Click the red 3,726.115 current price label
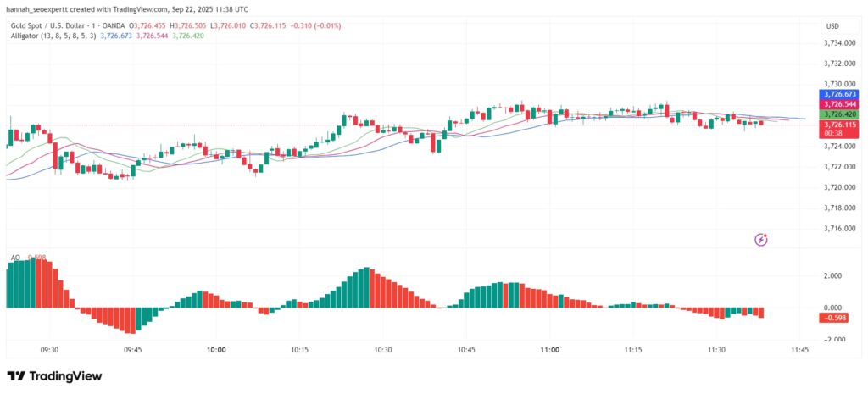The image size is (868, 394). (837, 125)
